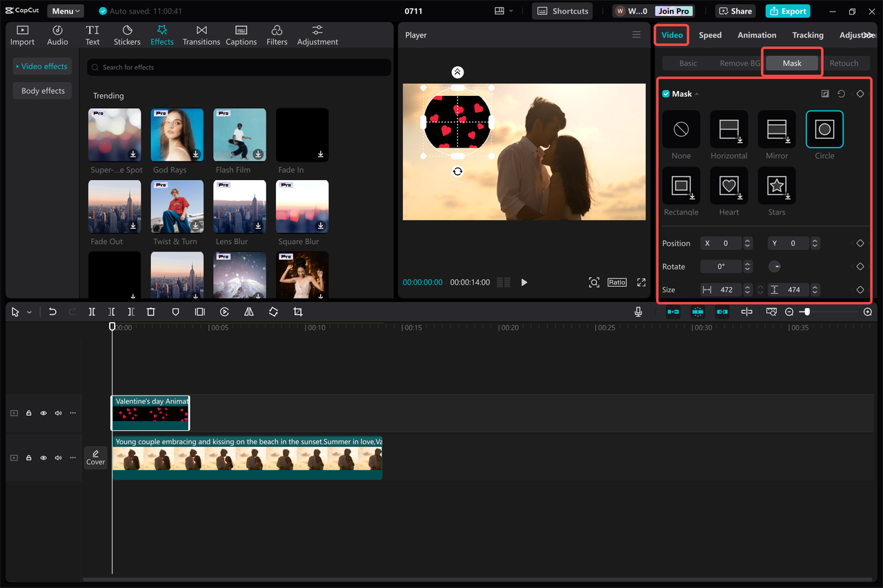Undo the last action
Viewport: 883px width, 588px height.
(52, 312)
